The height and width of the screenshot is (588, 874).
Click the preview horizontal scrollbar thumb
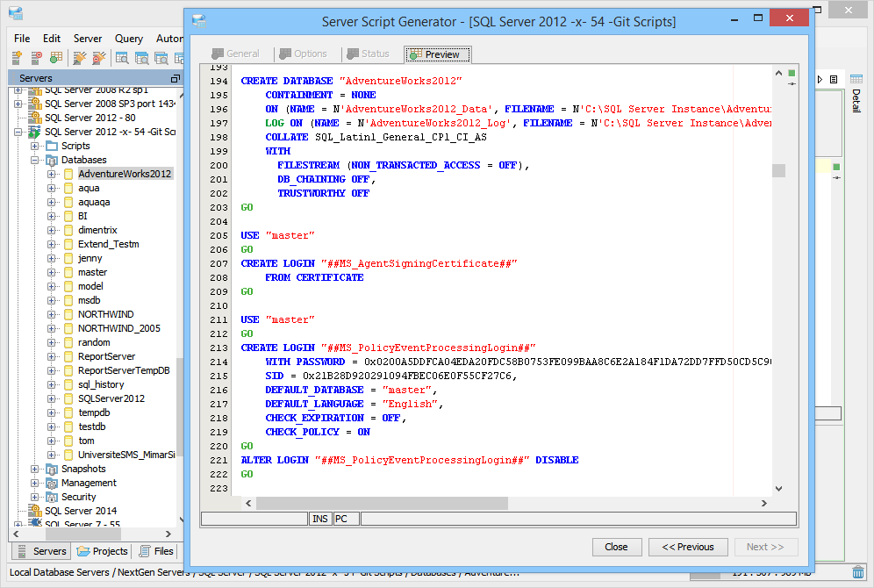382,503
